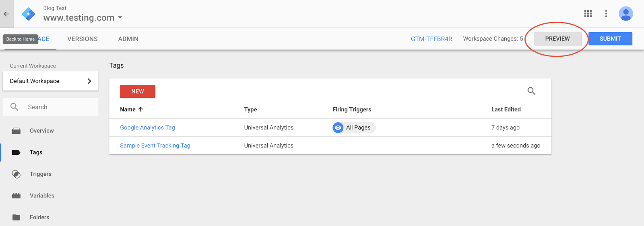644x226 pixels.
Task: Click the Google Tag Manager logo
Action: point(28,14)
